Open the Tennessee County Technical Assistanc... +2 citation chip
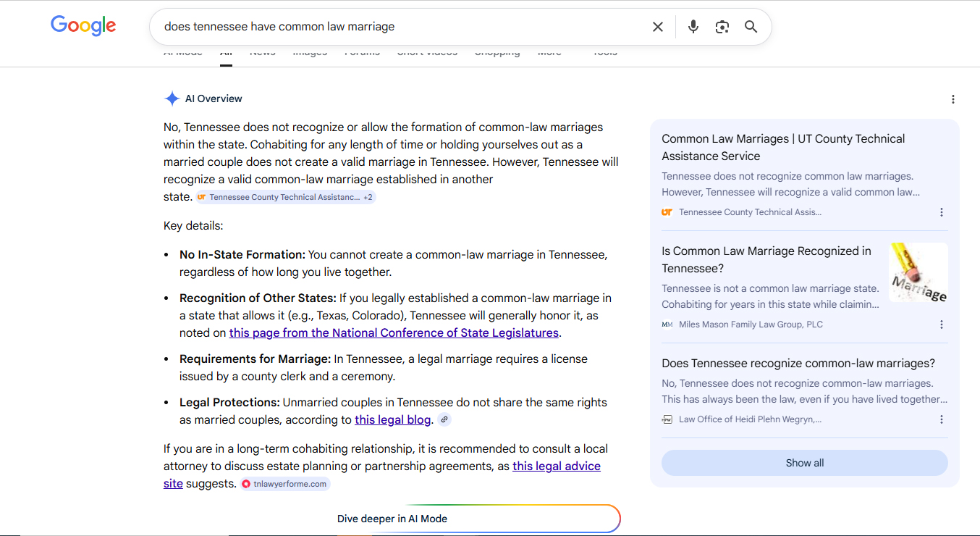Viewport: 980px width, 536px height. click(x=285, y=197)
